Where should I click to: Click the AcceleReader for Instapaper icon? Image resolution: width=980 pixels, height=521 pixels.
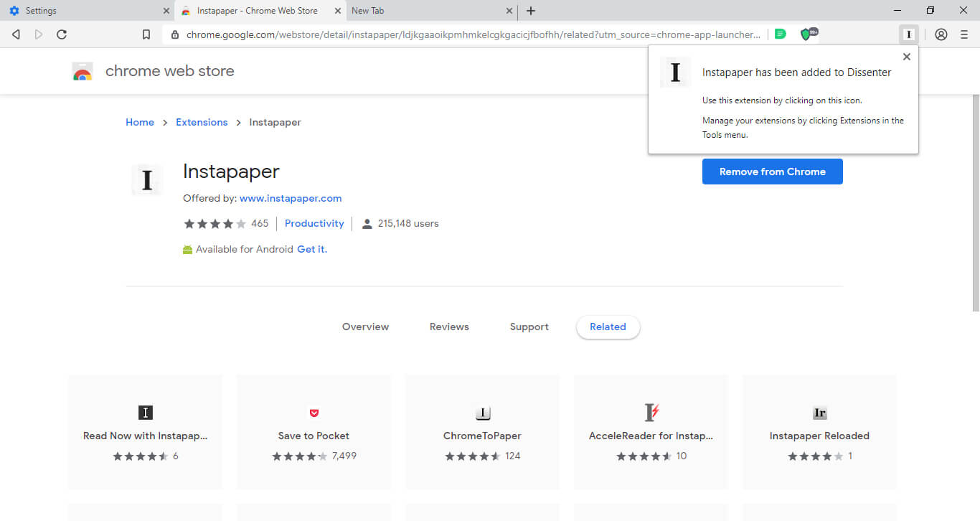click(651, 413)
